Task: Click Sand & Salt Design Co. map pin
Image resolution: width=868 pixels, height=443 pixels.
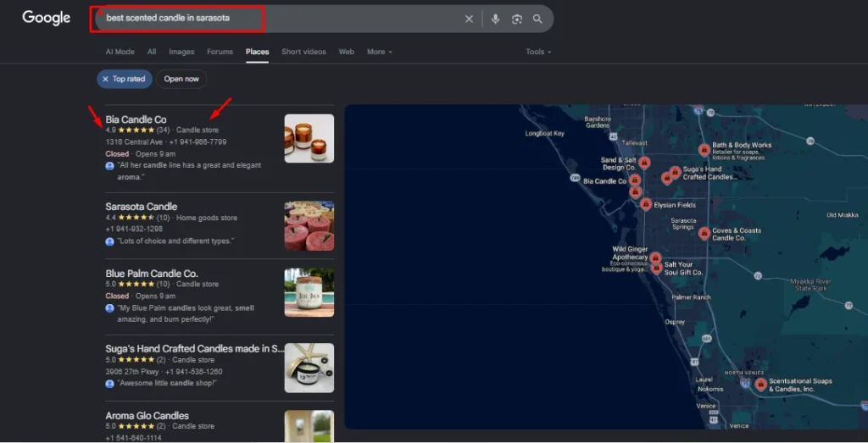Action: click(x=644, y=162)
